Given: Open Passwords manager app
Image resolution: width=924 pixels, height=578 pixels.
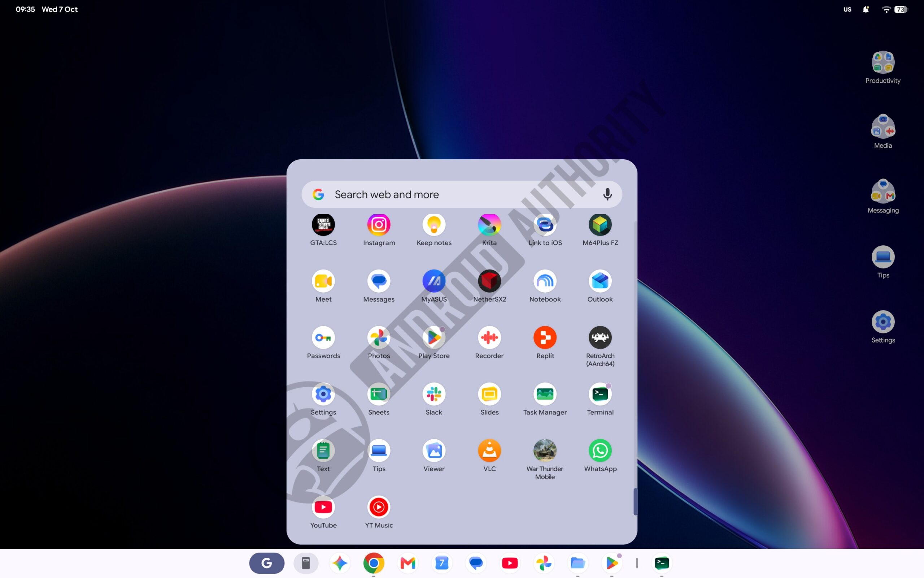Looking at the screenshot, I should pos(323,337).
